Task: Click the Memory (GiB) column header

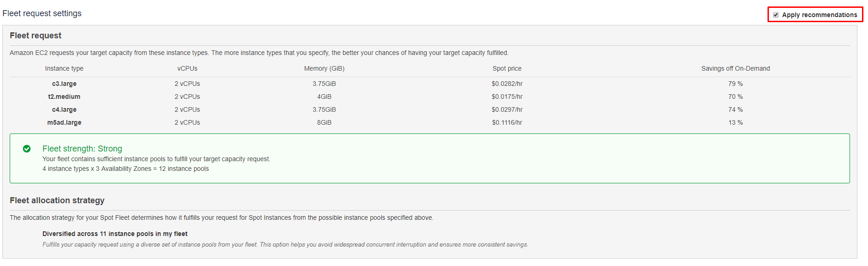Action: 324,68
